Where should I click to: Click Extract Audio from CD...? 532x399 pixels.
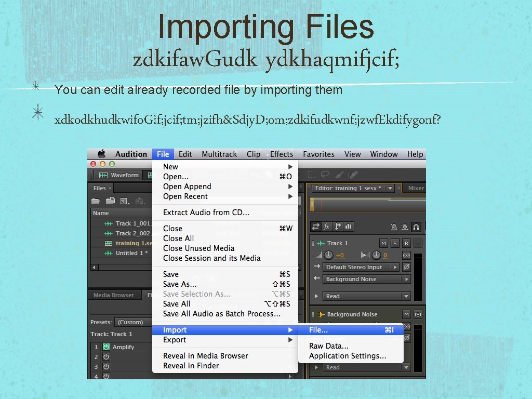[225, 212]
